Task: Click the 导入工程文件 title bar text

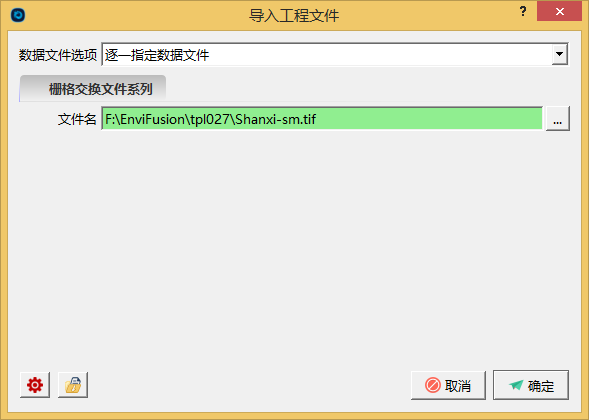Action: click(x=294, y=16)
